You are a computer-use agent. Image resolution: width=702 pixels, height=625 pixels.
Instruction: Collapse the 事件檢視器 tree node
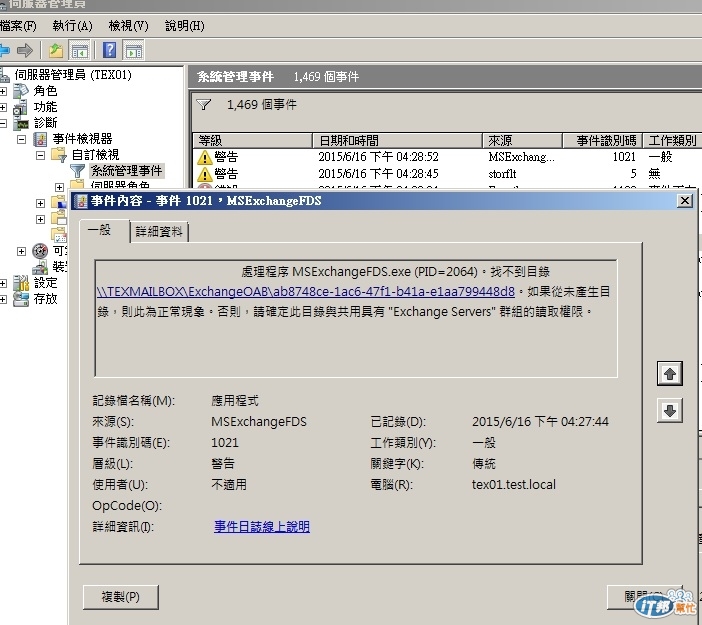[21, 139]
